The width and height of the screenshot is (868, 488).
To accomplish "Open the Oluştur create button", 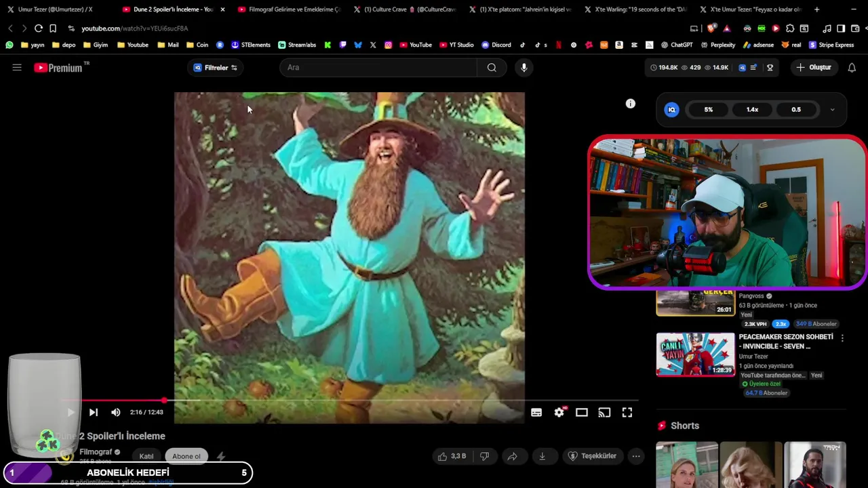I will click(x=814, y=68).
